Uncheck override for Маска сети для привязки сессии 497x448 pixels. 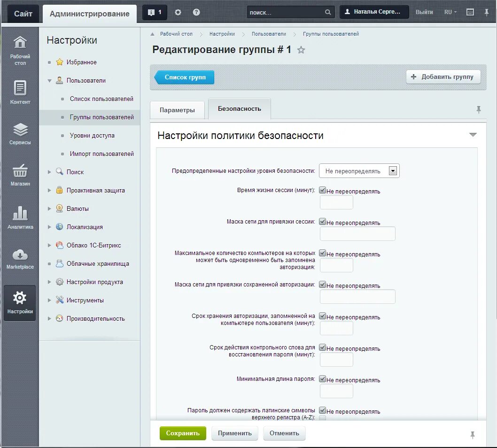(x=322, y=222)
